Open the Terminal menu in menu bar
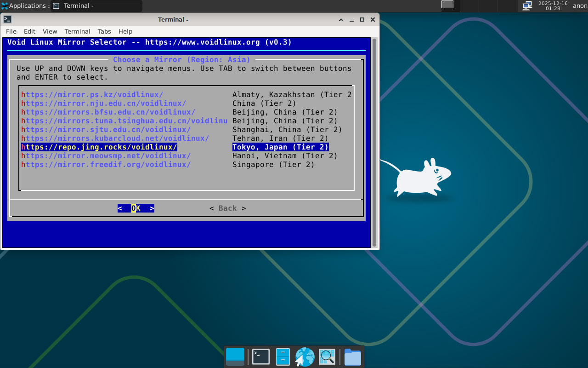 pos(77,31)
